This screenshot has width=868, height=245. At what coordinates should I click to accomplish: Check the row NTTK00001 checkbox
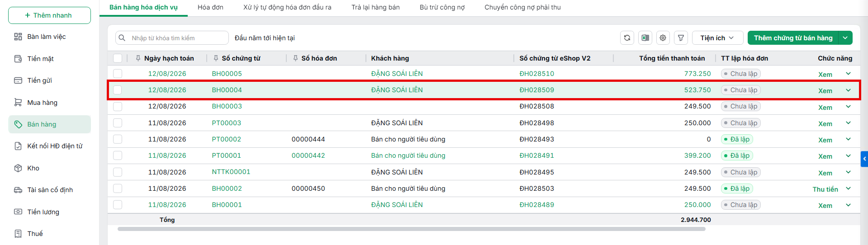click(x=118, y=172)
